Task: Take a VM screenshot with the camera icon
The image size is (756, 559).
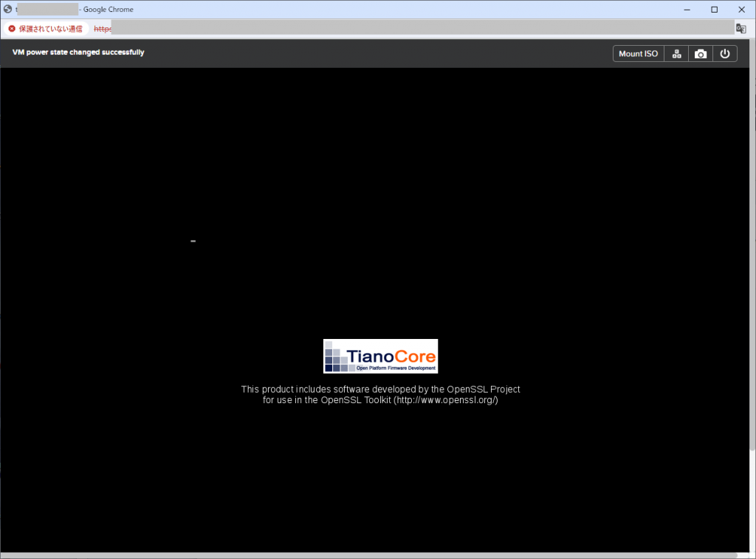Action: point(701,53)
